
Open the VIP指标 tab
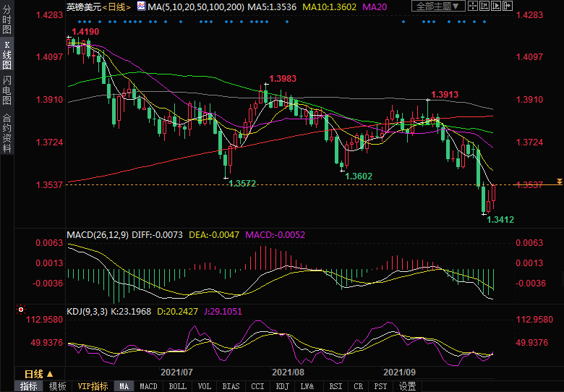[93, 386]
